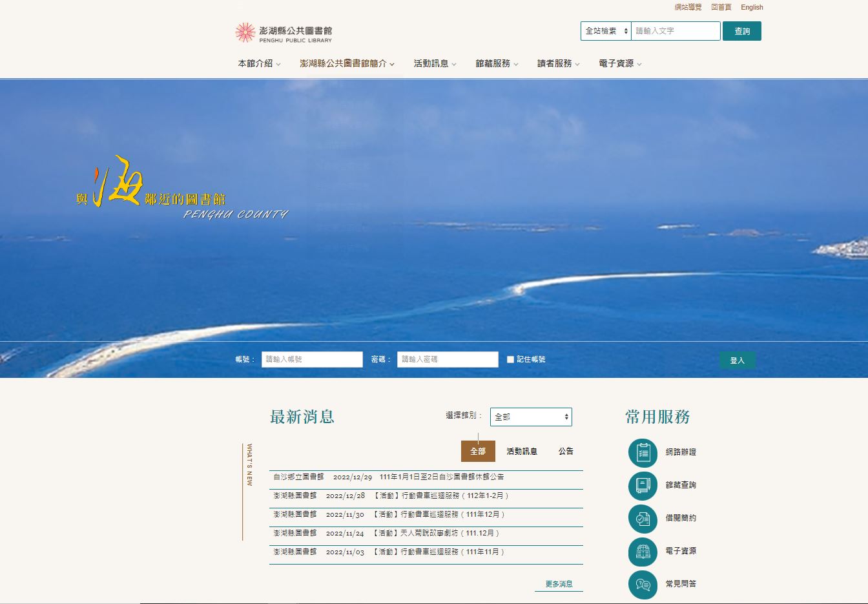868x604 pixels.
Task: Open the 網站導覽 sitemap link
Action: point(688,7)
